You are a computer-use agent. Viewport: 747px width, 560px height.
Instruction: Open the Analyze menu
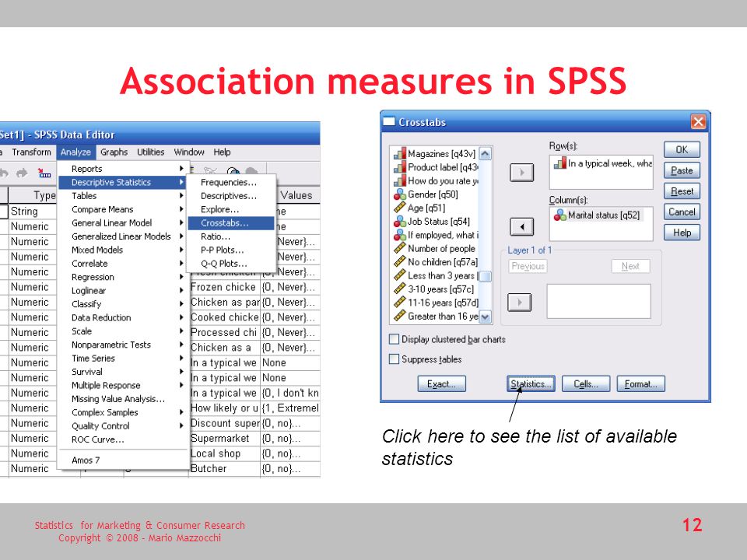pyautogui.click(x=75, y=152)
